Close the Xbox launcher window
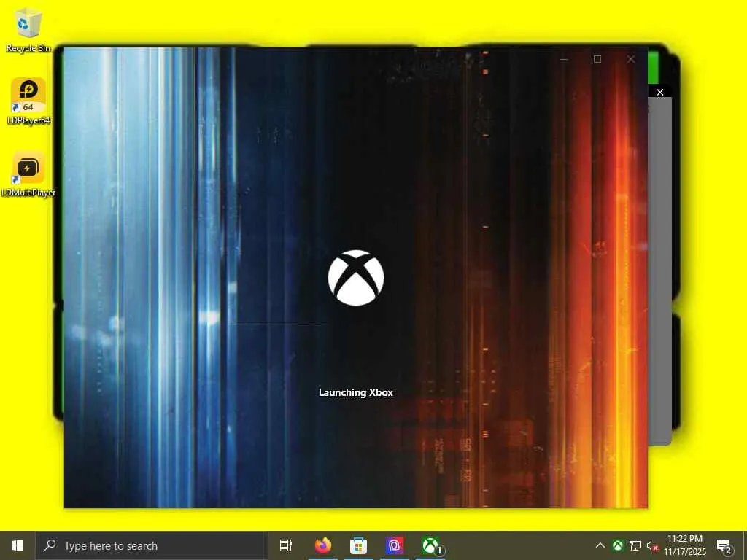Viewport: 747px width, 560px height. click(x=631, y=59)
